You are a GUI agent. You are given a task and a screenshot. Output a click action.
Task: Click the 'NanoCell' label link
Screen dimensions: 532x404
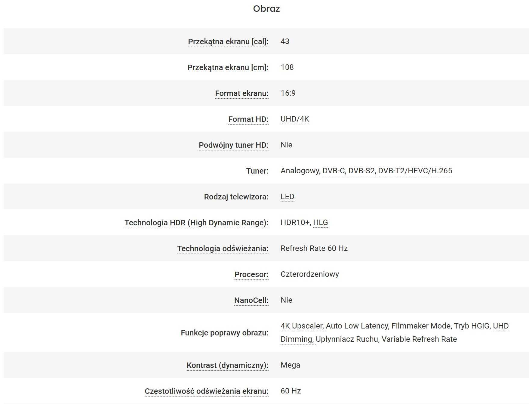(x=251, y=300)
